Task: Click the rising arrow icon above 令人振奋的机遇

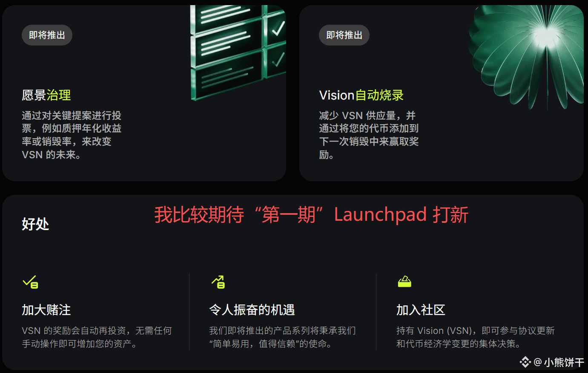Action: 218,282
